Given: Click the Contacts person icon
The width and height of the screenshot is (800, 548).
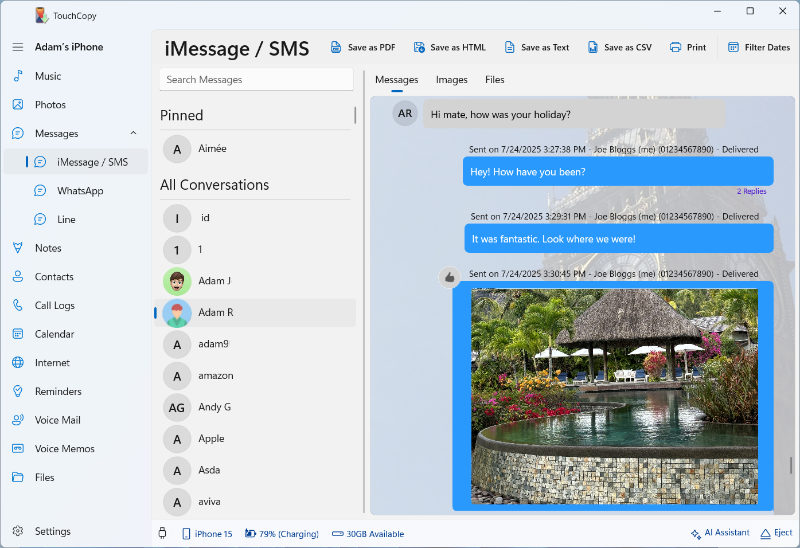Looking at the screenshot, I should coord(18,277).
